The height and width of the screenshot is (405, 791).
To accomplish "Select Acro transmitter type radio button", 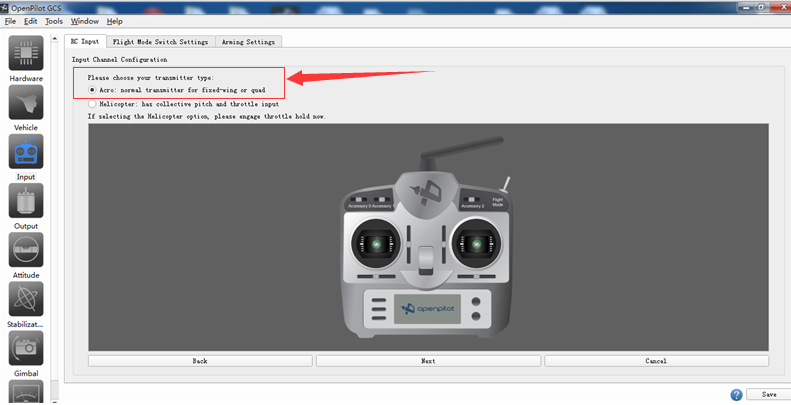I will pyautogui.click(x=92, y=90).
